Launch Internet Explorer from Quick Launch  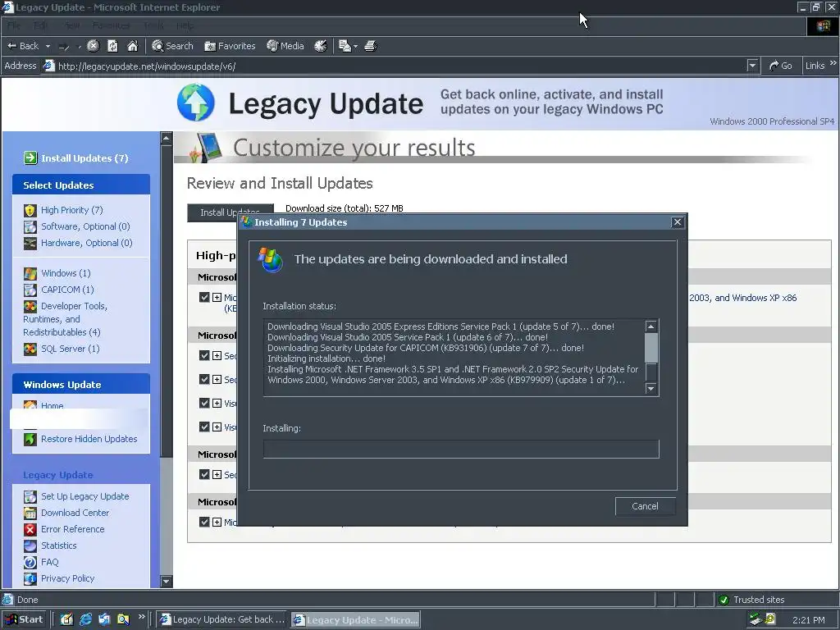pos(85,619)
